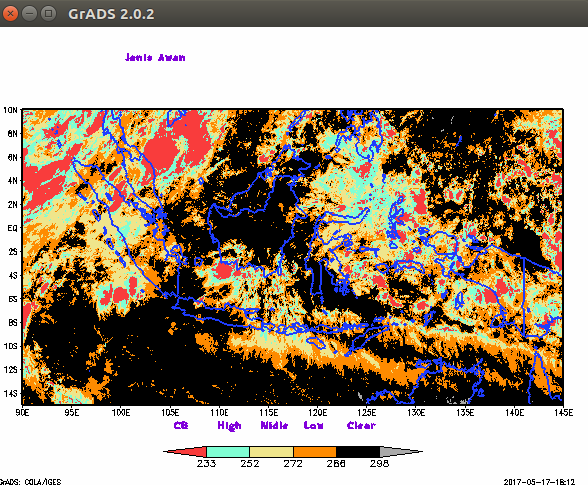Click the 'High' legend label
Screen dimensions: 588x485
click(x=230, y=426)
